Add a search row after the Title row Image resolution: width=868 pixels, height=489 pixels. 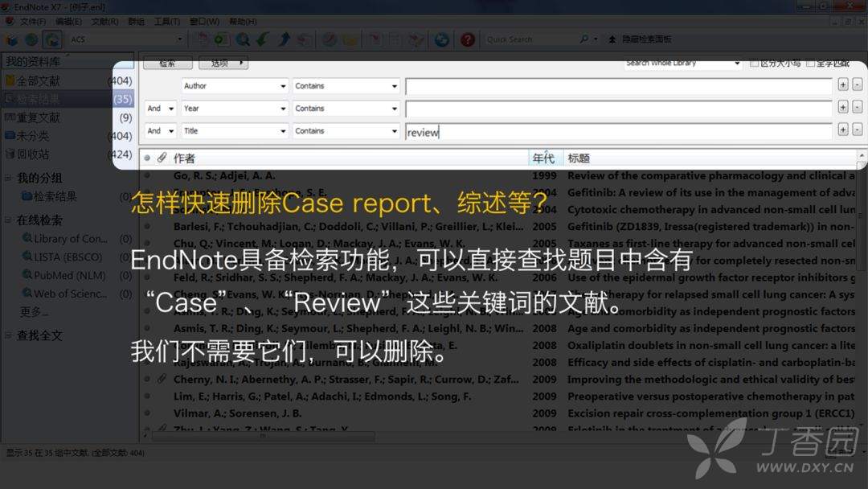click(842, 129)
